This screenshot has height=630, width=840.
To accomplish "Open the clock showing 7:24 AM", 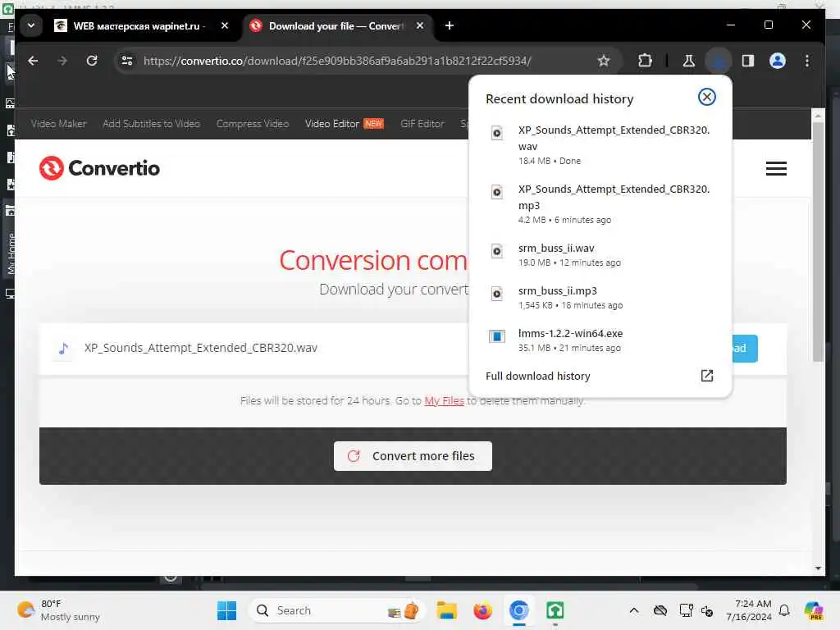I will [748, 610].
